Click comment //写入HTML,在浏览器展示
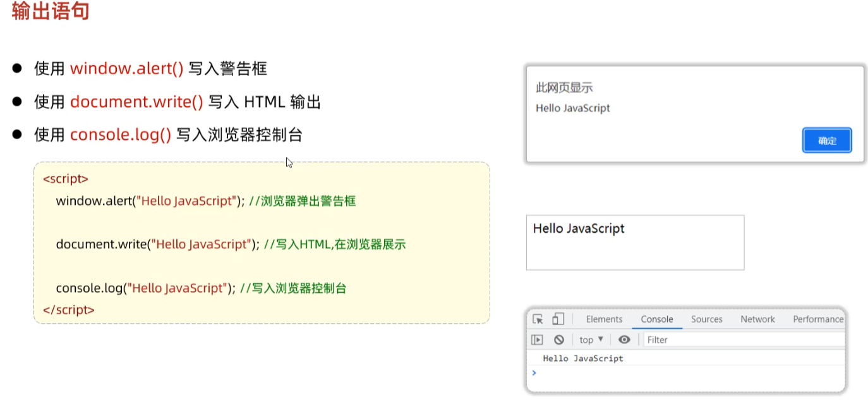This screenshot has width=868, height=418. coord(335,244)
